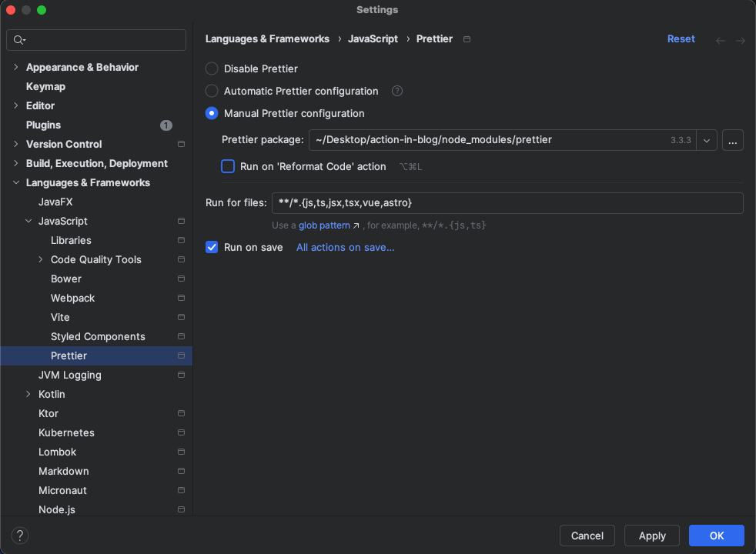The width and height of the screenshot is (756, 554).
Task: Click the back navigation arrow
Action: 721,40
